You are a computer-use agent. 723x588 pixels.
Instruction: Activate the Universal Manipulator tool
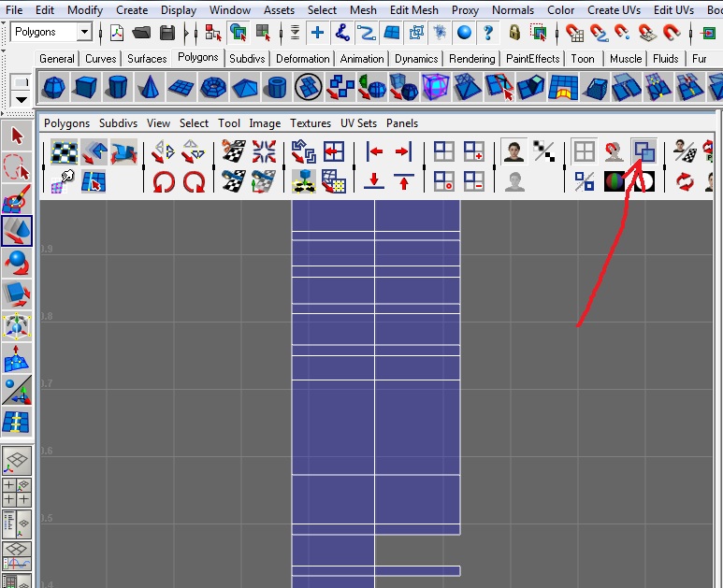pos(17,325)
